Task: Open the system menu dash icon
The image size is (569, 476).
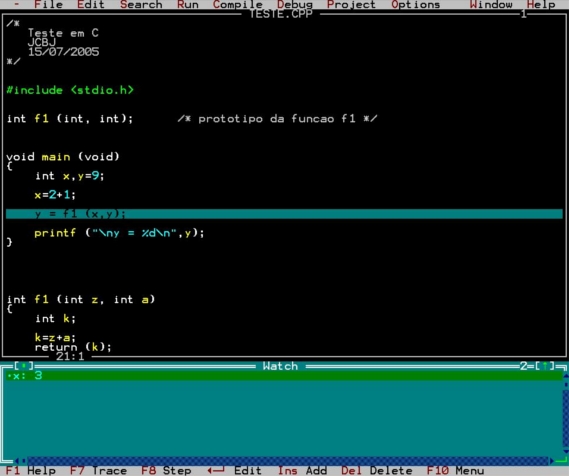Action: pyautogui.click(x=17, y=4)
